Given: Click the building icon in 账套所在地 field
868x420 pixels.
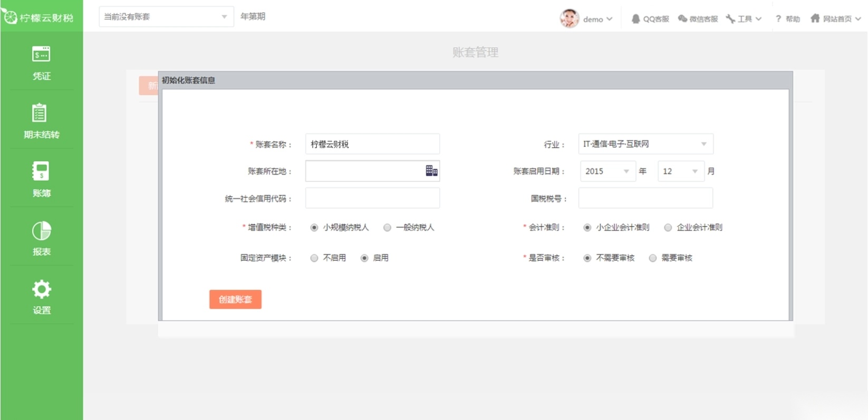Looking at the screenshot, I should pos(431,171).
